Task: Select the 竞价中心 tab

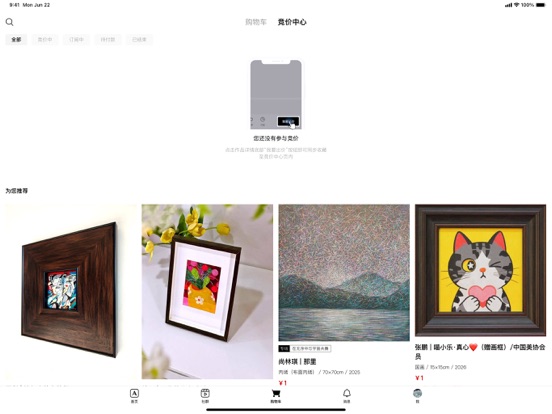Action: [x=292, y=22]
